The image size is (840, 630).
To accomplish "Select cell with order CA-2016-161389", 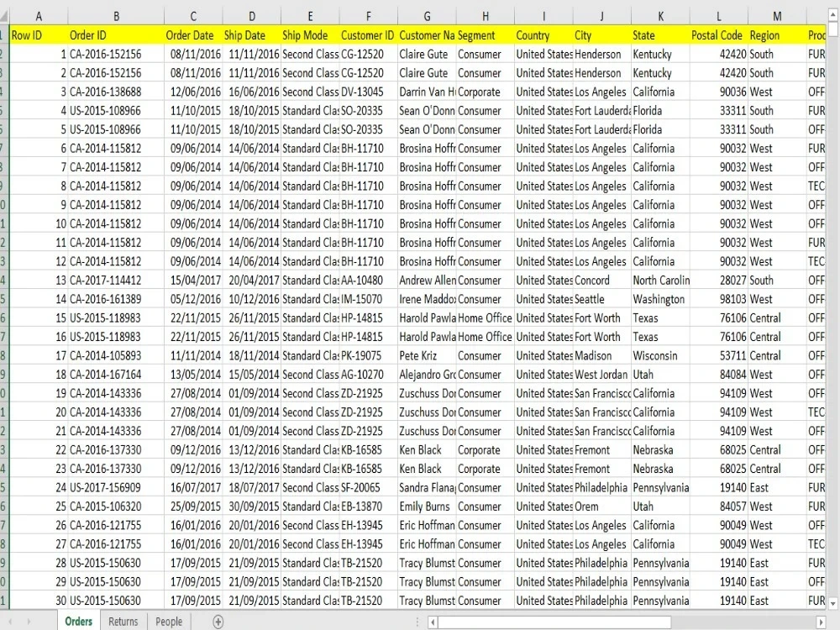I will click(116, 299).
